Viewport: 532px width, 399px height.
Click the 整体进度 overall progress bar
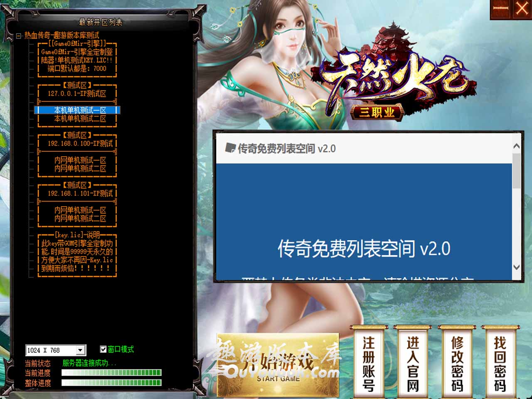coord(111,383)
